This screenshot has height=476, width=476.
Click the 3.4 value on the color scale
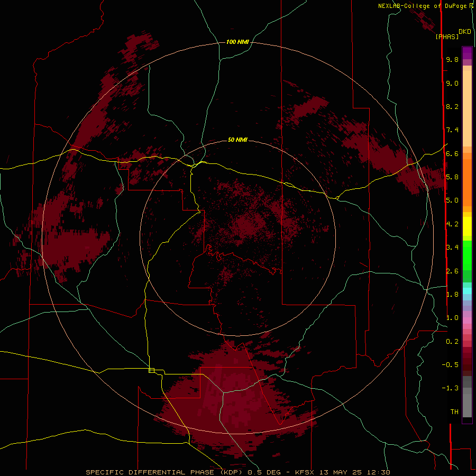452,248
